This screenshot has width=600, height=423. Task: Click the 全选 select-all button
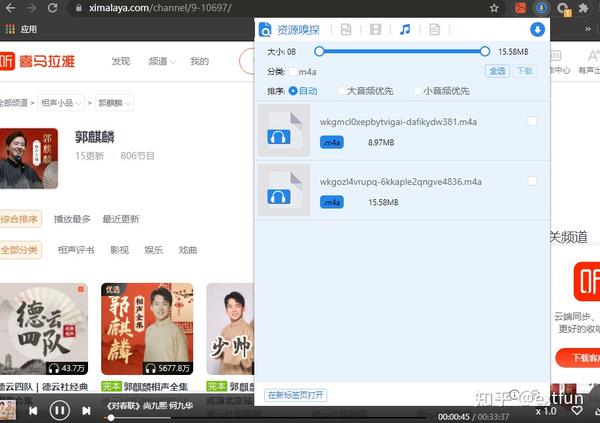pyautogui.click(x=497, y=71)
